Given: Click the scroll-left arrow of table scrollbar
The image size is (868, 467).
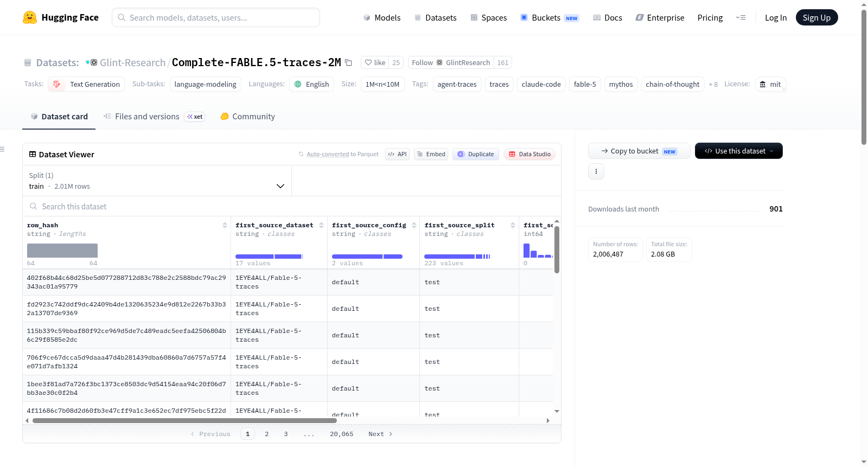Looking at the screenshot, I should coord(27,420).
